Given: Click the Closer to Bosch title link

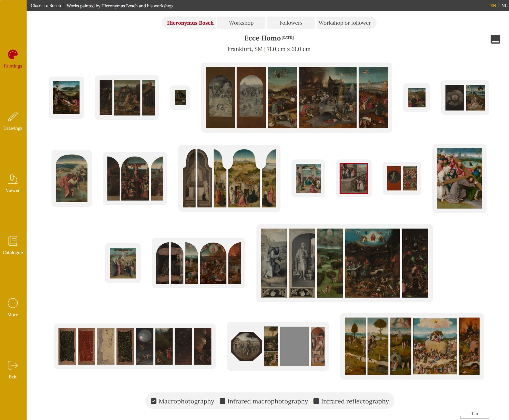Looking at the screenshot, I should tap(46, 6).
